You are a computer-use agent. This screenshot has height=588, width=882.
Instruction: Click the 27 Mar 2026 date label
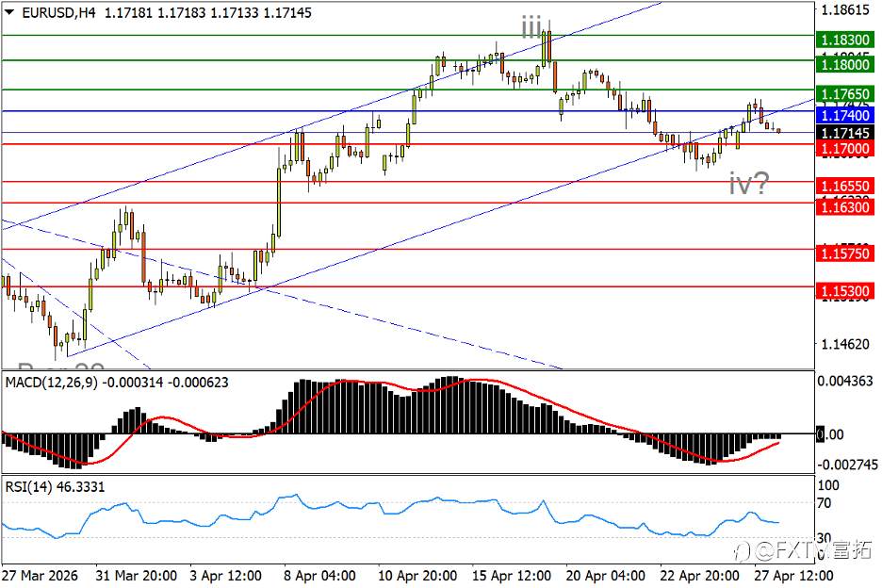40,576
